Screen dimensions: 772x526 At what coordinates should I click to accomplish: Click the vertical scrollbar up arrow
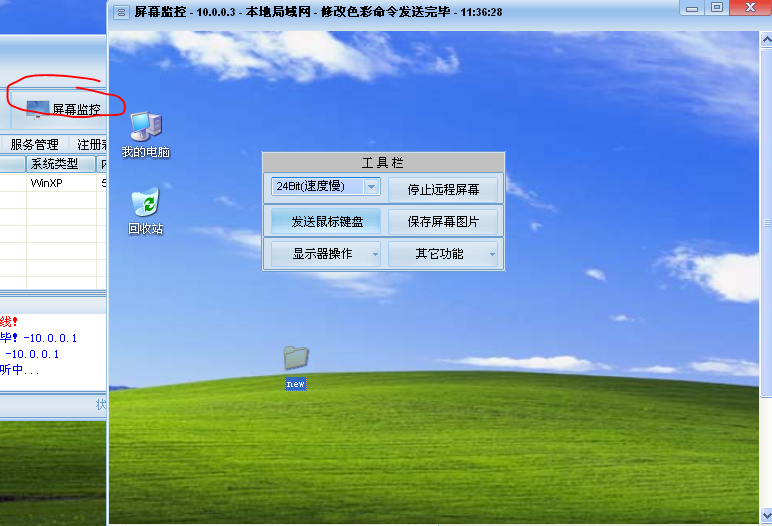(x=766, y=39)
